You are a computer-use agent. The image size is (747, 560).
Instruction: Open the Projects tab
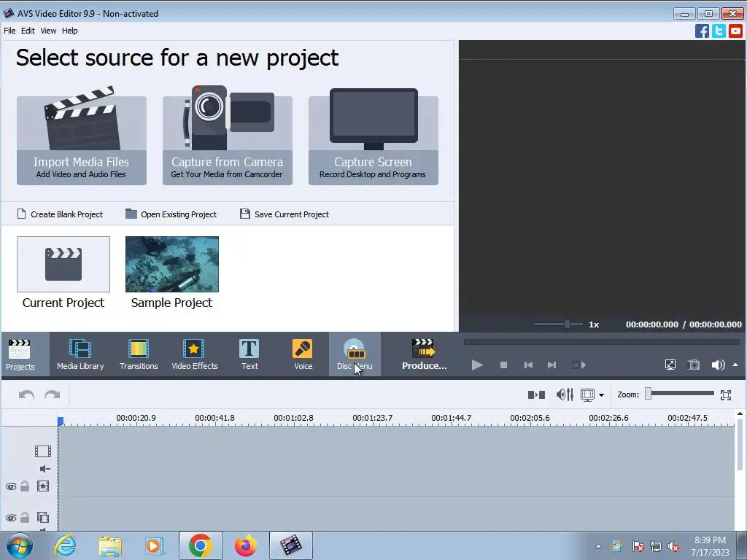click(20, 355)
